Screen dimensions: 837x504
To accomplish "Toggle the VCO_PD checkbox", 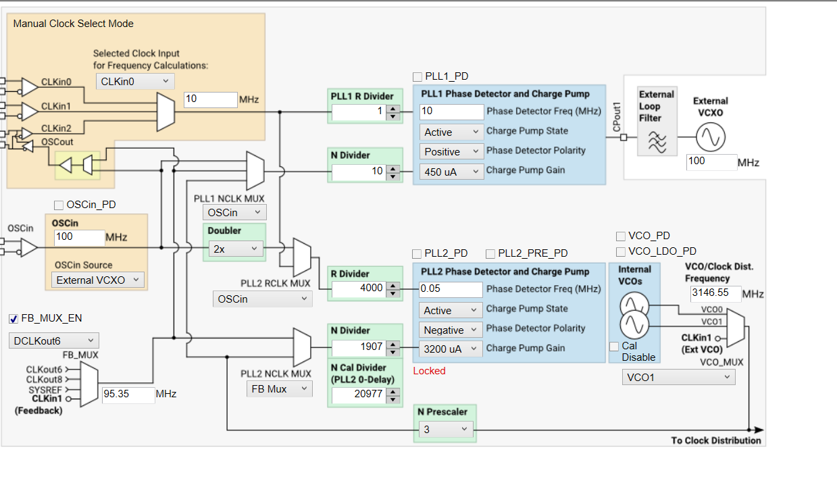I will coord(620,236).
